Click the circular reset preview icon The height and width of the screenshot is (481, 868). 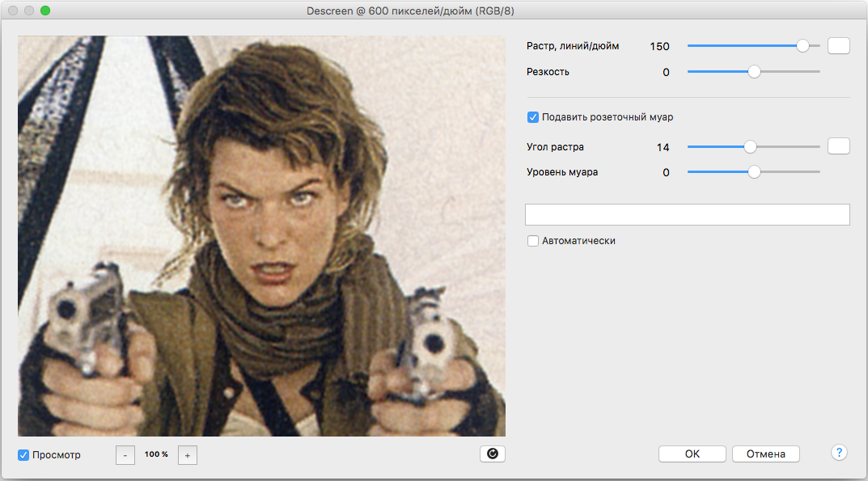tap(492, 454)
